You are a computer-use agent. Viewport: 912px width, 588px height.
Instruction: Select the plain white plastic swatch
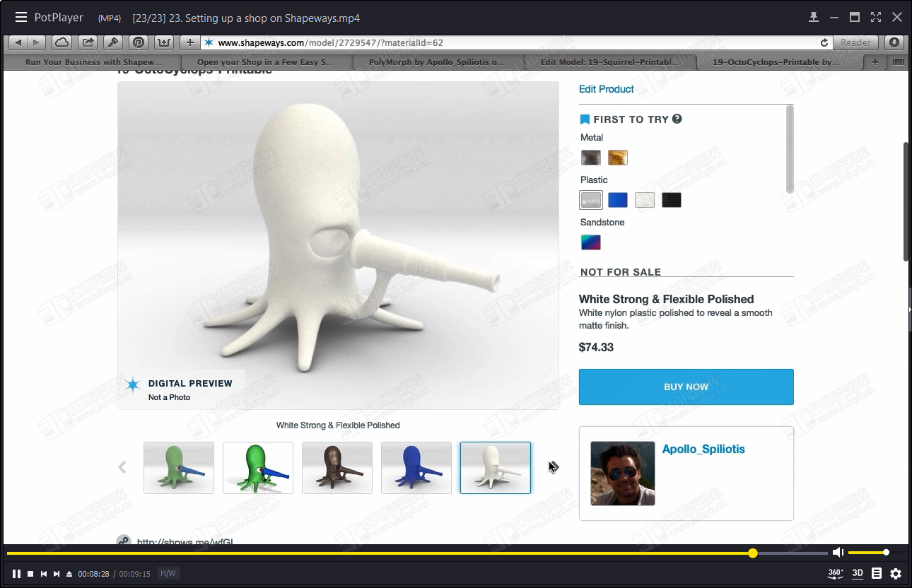645,200
